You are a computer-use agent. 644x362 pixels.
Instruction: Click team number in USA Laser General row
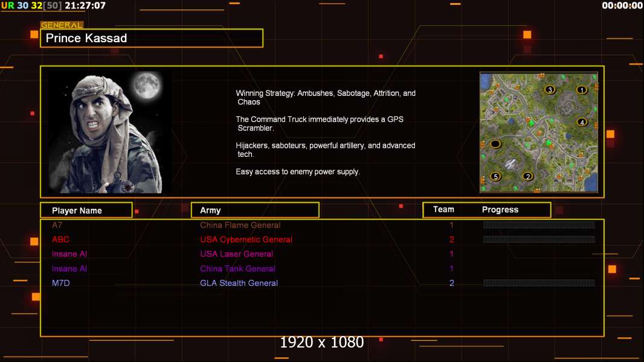(451, 254)
